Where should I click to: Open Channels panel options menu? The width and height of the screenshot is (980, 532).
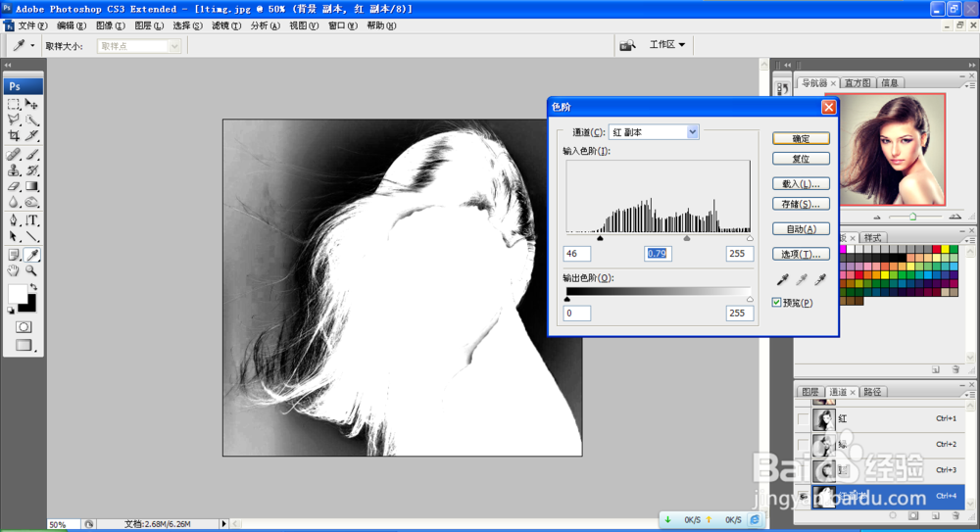coord(970,394)
